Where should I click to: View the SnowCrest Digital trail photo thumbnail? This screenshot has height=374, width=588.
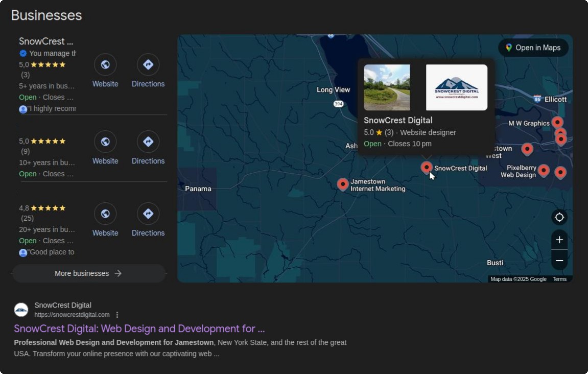[x=387, y=87]
